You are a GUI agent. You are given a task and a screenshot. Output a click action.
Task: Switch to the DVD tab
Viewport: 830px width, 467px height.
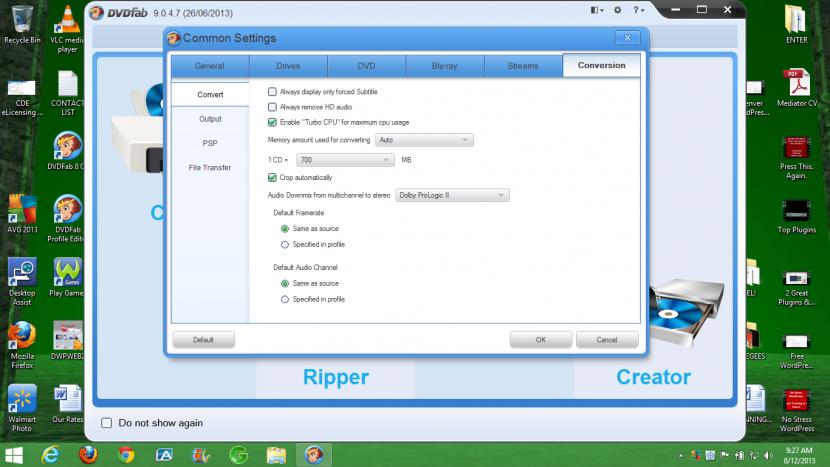pos(366,66)
